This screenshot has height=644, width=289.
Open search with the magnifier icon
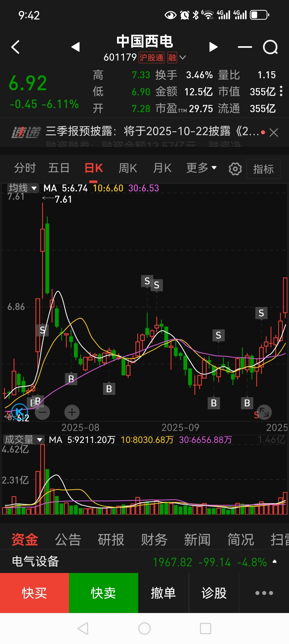tap(270, 47)
